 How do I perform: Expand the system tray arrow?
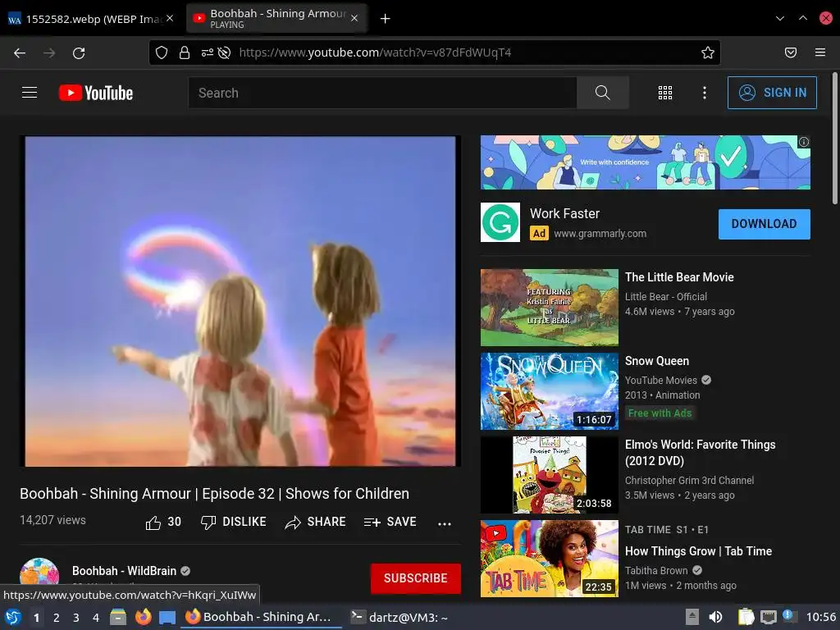692,617
